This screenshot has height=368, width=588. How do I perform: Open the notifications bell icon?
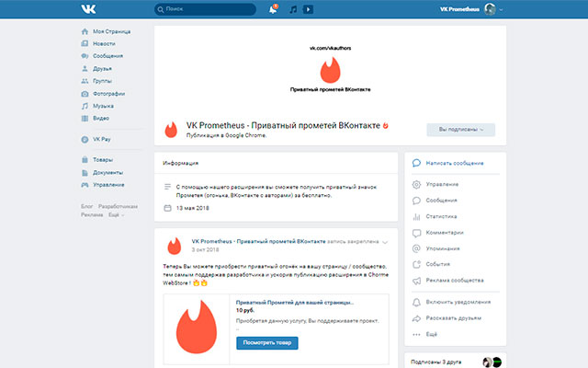pos(273,9)
